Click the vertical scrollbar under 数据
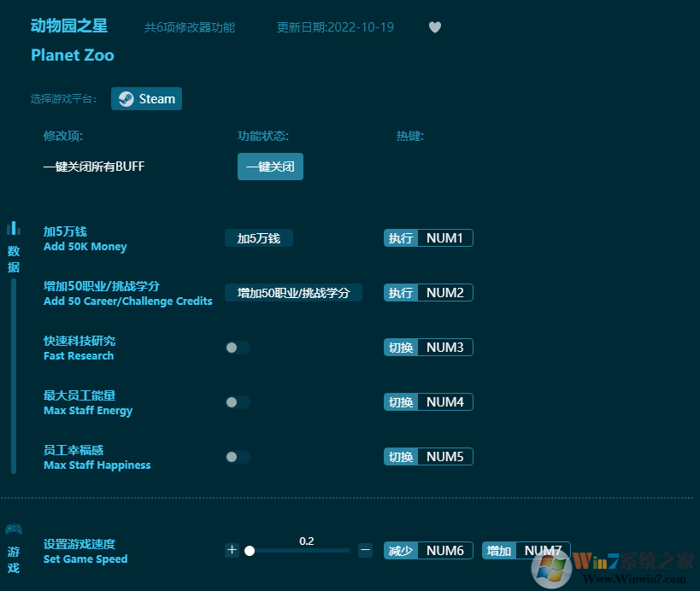Image resolution: width=700 pixels, height=591 pixels. pos(14,376)
